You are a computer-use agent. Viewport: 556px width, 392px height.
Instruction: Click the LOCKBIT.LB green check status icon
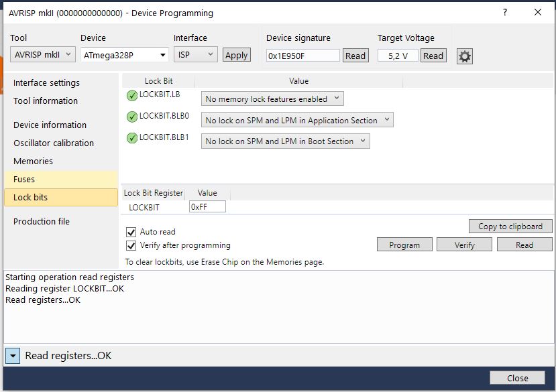coord(132,95)
